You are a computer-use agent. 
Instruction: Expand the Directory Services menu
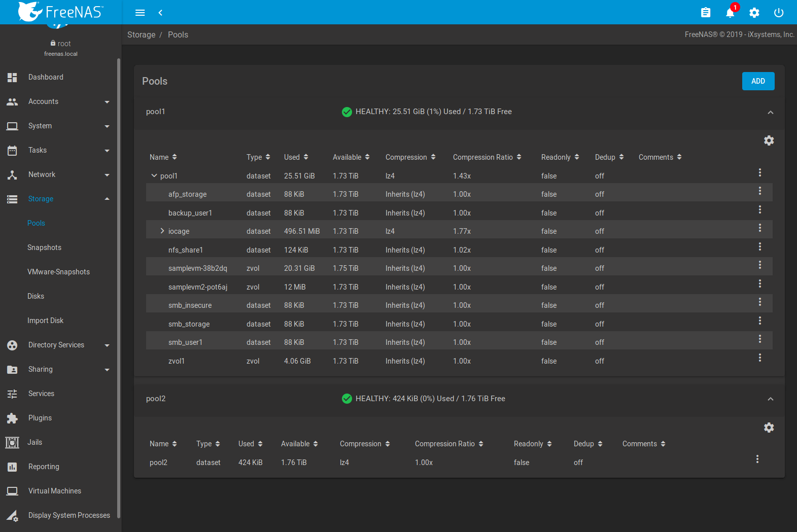click(x=61, y=345)
